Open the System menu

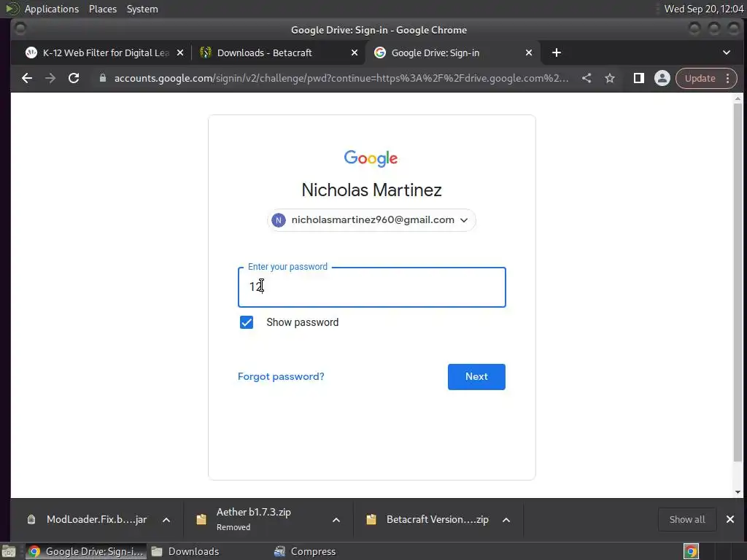pos(142,9)
